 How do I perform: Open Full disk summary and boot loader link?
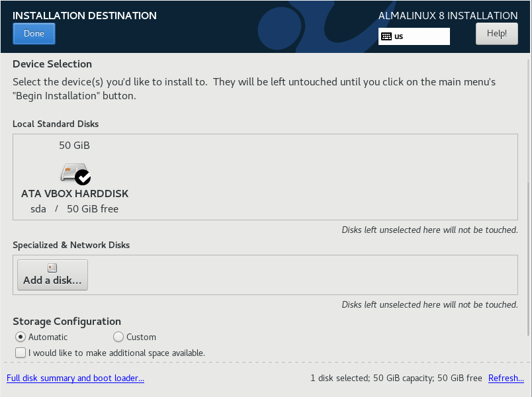click(x=75, y=378)
